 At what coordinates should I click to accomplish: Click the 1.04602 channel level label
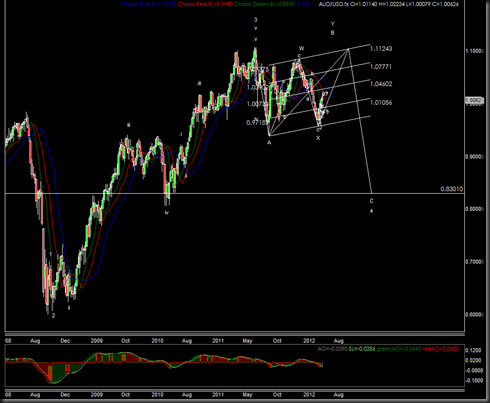381,84
